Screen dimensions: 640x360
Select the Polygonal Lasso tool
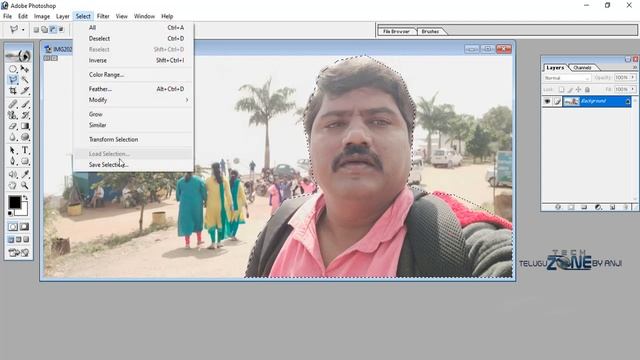tap(13, 80)
